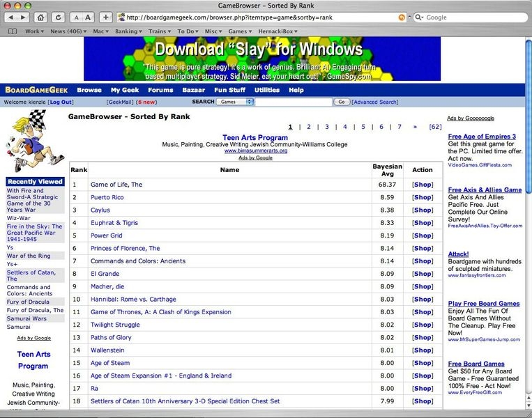
Task: Open the search type Games combo box
Action: (235, 102)
